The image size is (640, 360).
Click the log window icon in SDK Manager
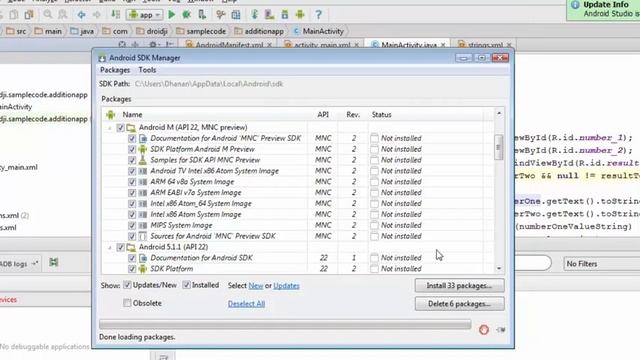pos(501,330)
